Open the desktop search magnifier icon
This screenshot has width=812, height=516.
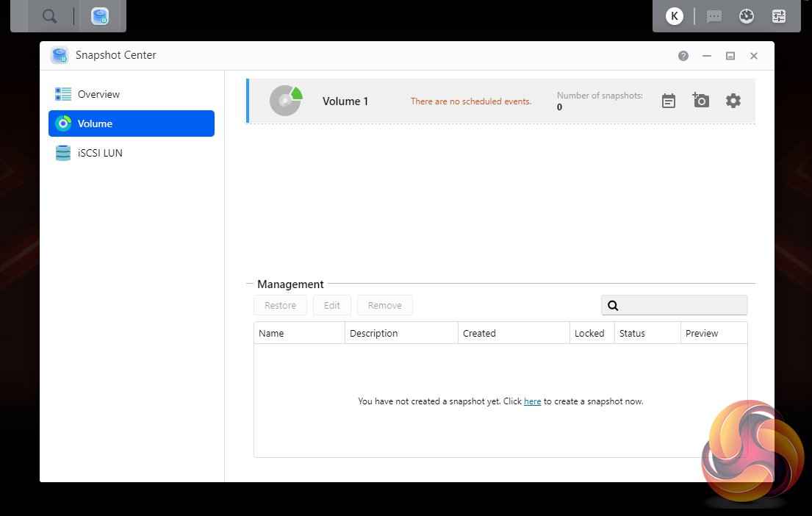(x=50, y=16)
